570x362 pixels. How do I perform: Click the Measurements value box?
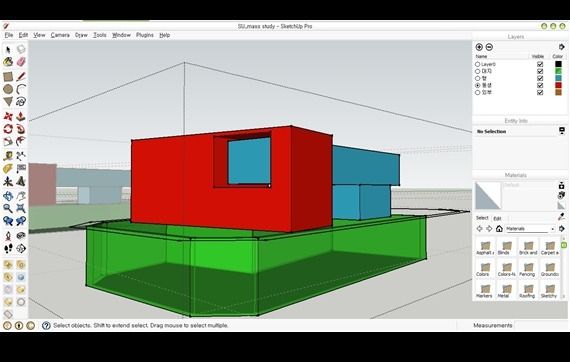(541, 325)
